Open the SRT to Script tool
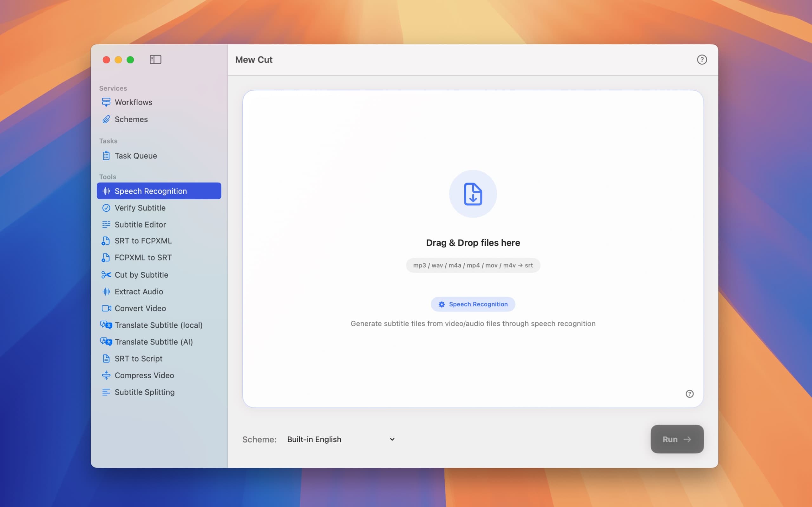Image resolution: width=812 pixels, height=507 pixels. (x=138, y=358)
